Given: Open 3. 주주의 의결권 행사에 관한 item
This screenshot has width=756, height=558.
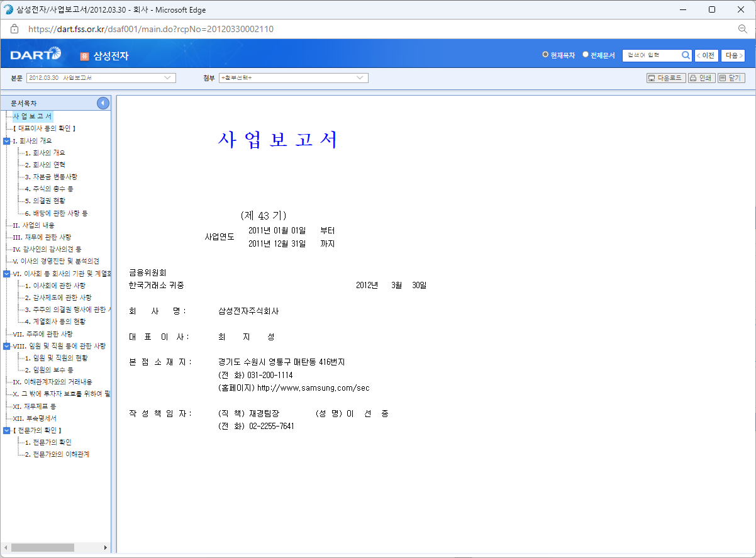Looking at the screenshot, I should [67, 310].
